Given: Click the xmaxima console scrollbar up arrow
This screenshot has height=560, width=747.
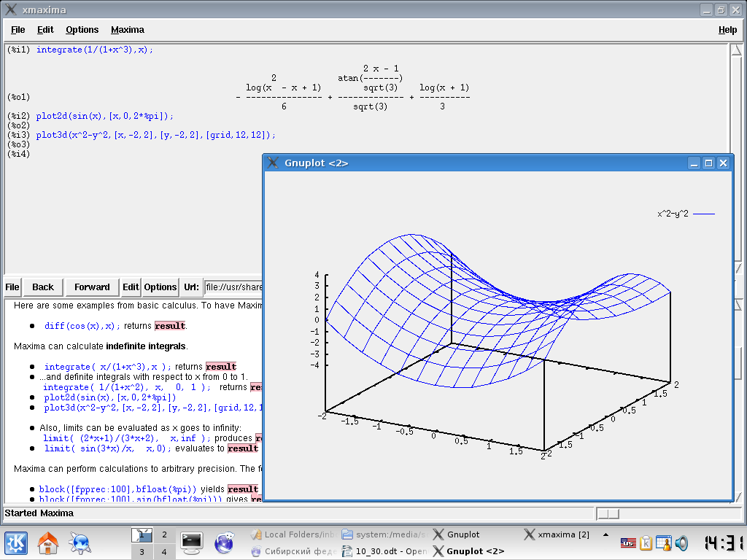Looking at the screenshot, I should click(737, 50).
